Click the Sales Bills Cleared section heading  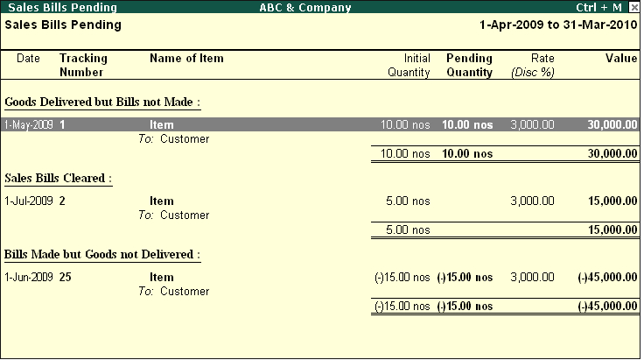point(59,179)
